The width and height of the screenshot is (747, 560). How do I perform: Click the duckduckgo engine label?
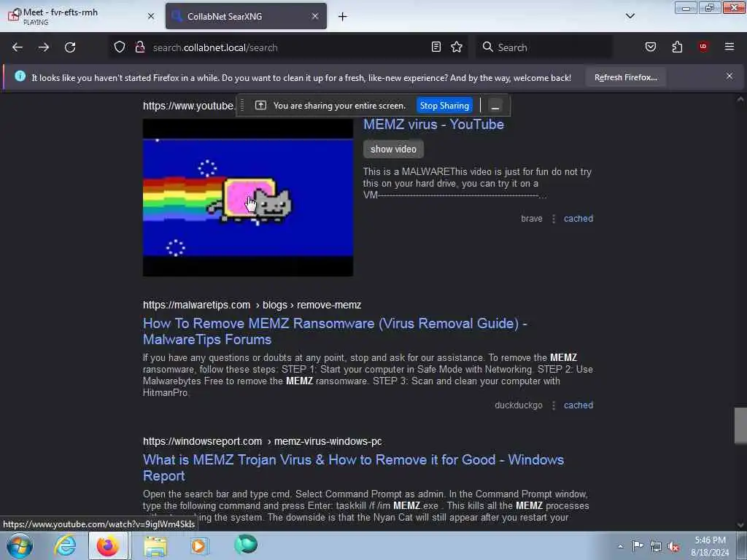click(x=519, y=405)
